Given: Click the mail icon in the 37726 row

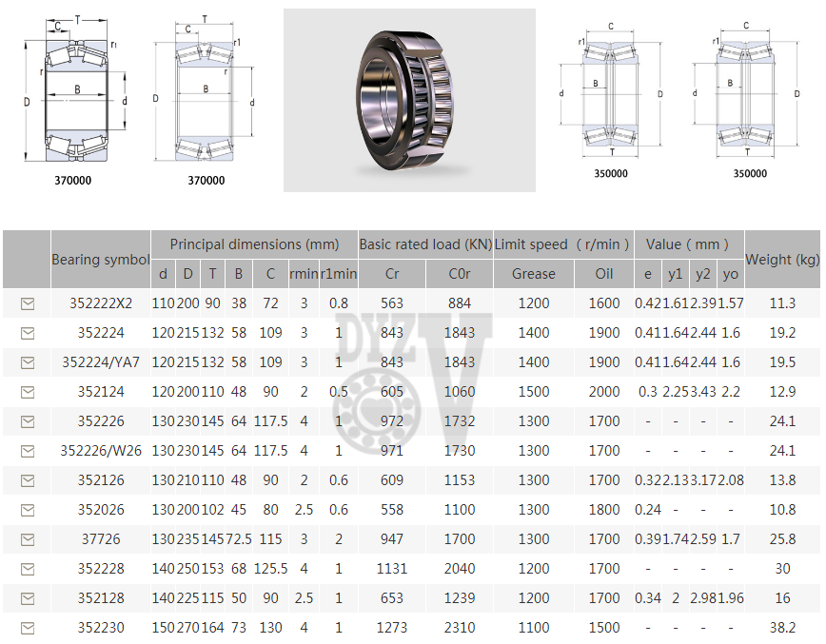Looking at the screenshot, I should [27, 539].
